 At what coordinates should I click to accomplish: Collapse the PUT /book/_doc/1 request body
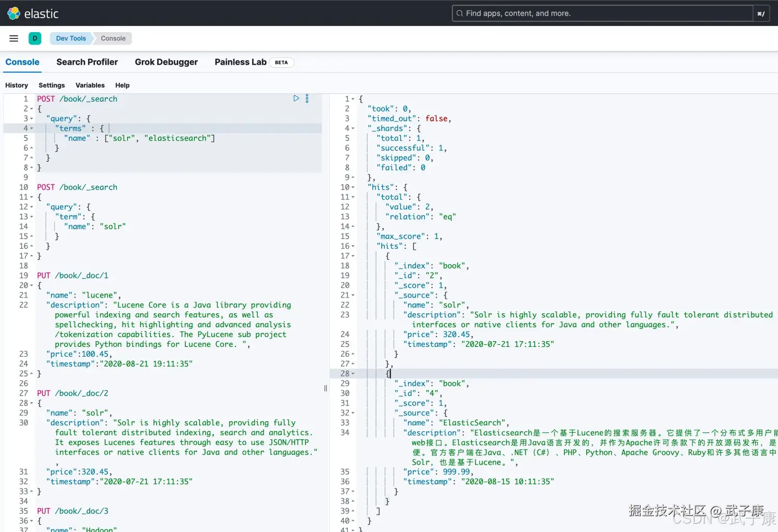[x=32, y=285]
